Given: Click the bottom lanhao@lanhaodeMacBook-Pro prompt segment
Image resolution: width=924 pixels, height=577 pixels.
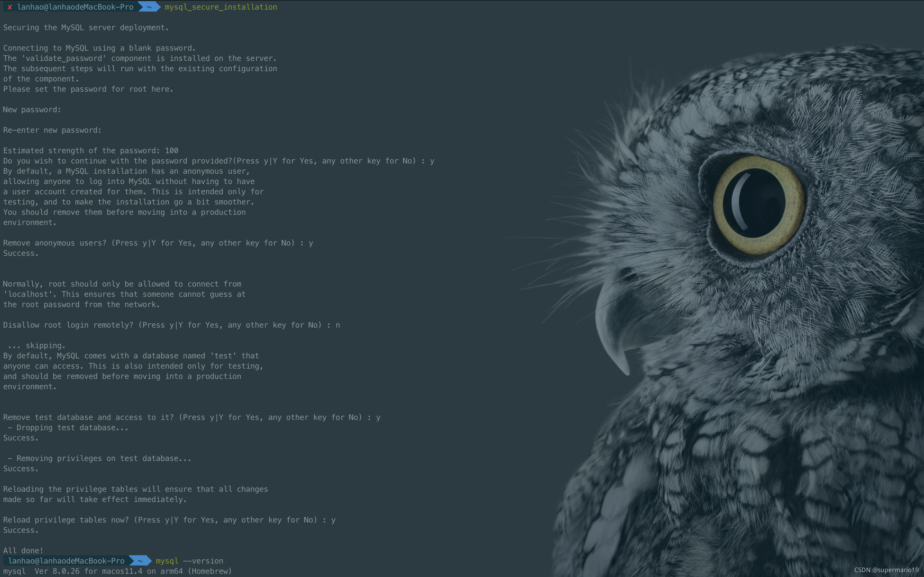Looking at the screenshot, I should (66, 561).
